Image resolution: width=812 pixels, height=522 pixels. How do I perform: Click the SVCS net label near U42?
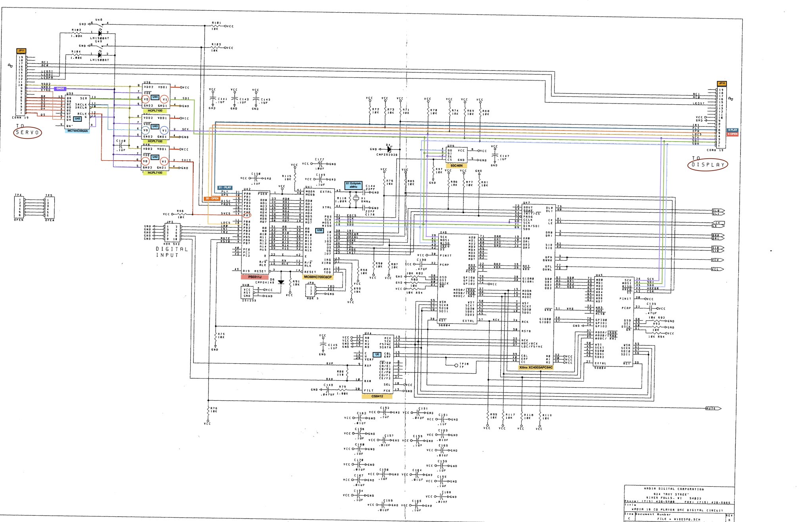pos(186,160)
